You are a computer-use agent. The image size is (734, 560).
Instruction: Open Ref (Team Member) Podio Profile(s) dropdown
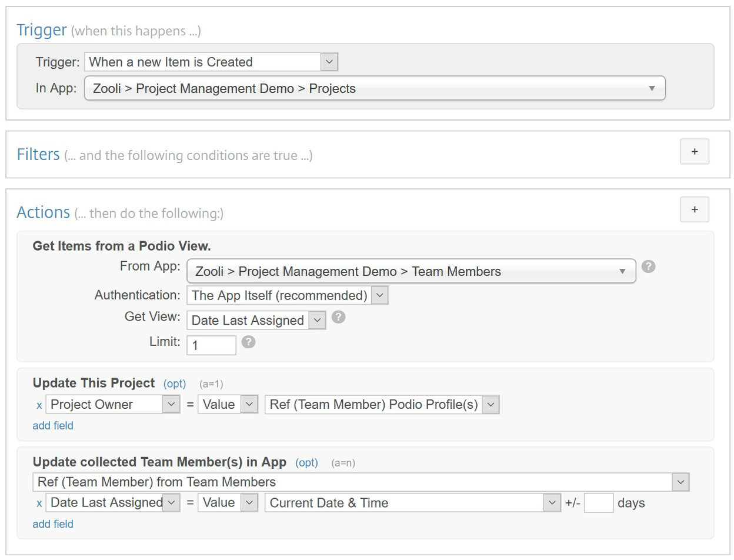[x=382, y=405]
